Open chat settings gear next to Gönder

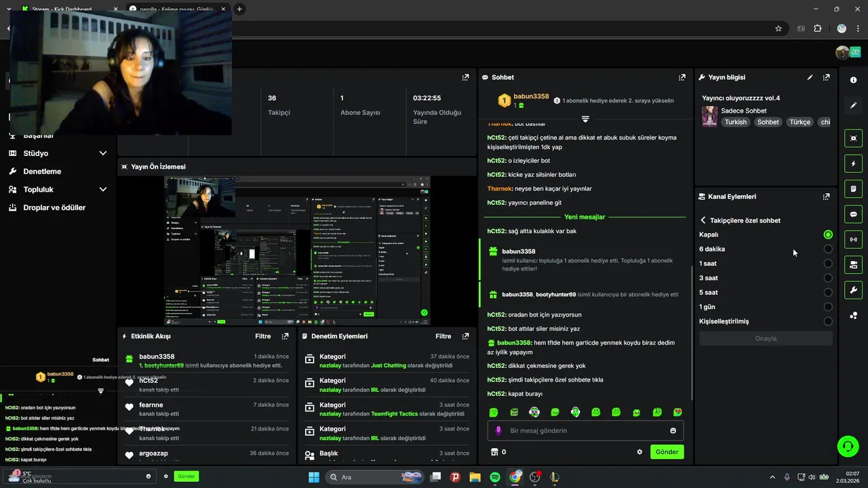point(639,452)
